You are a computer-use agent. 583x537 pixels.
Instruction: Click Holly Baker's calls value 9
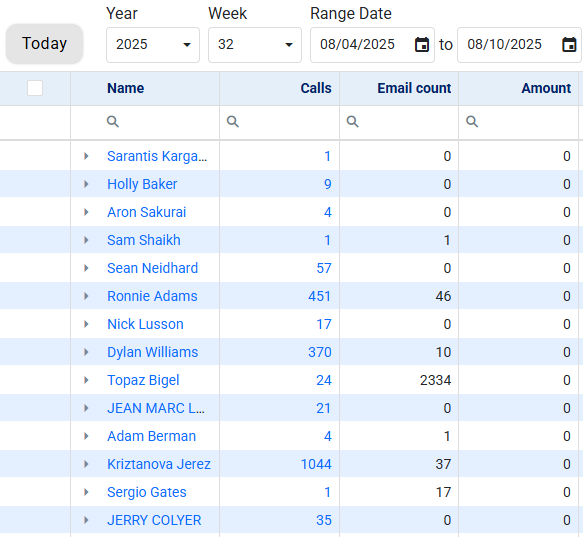[328, 184]
